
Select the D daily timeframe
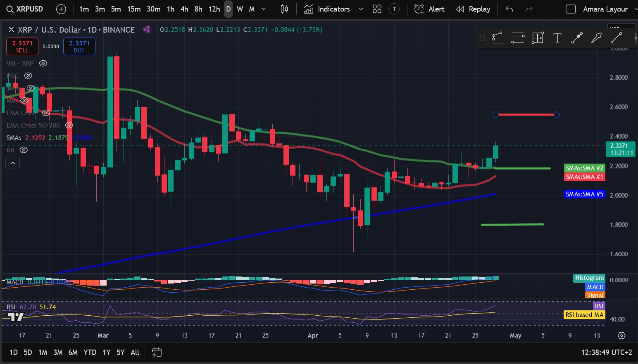click(228, 9)
